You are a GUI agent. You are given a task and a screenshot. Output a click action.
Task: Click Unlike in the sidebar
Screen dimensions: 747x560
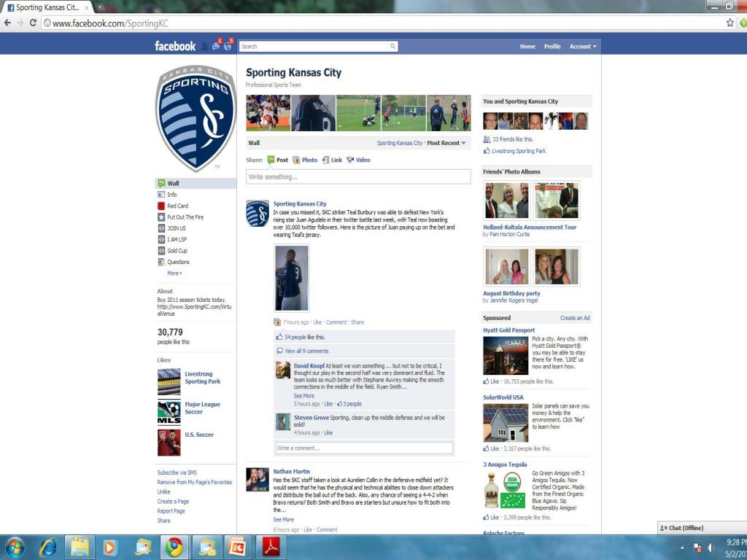[163, 492]
